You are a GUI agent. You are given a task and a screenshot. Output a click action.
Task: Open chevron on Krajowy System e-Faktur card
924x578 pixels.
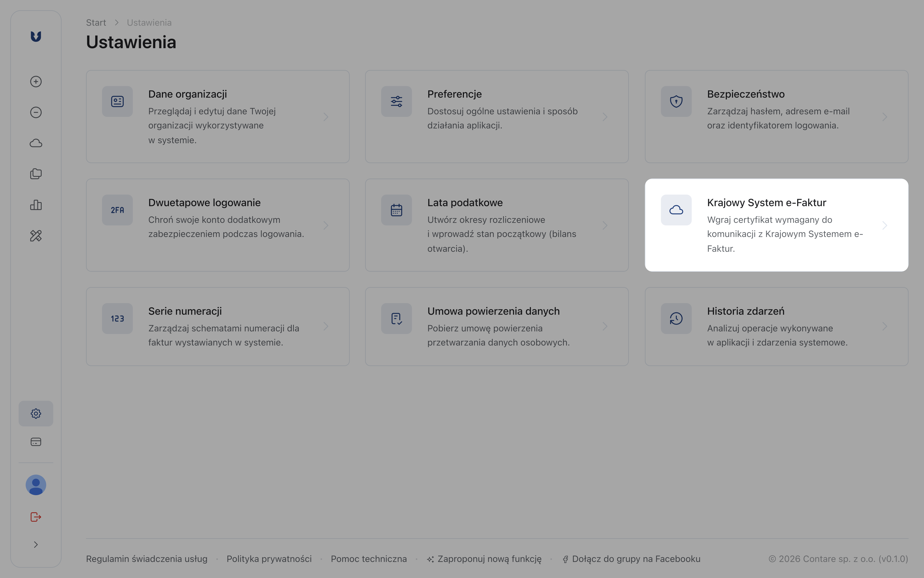tap(885, 225)
